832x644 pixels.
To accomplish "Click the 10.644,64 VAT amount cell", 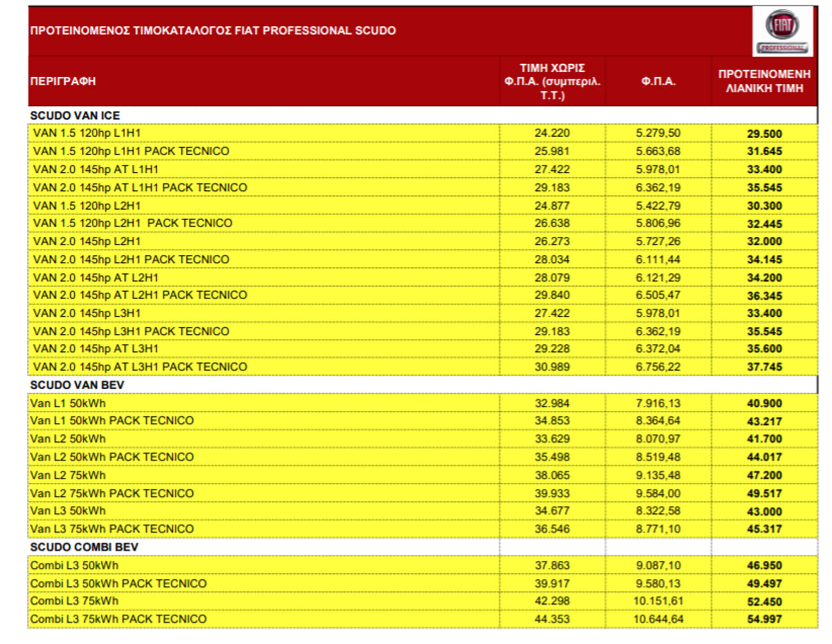I will [x=658, y=619].
